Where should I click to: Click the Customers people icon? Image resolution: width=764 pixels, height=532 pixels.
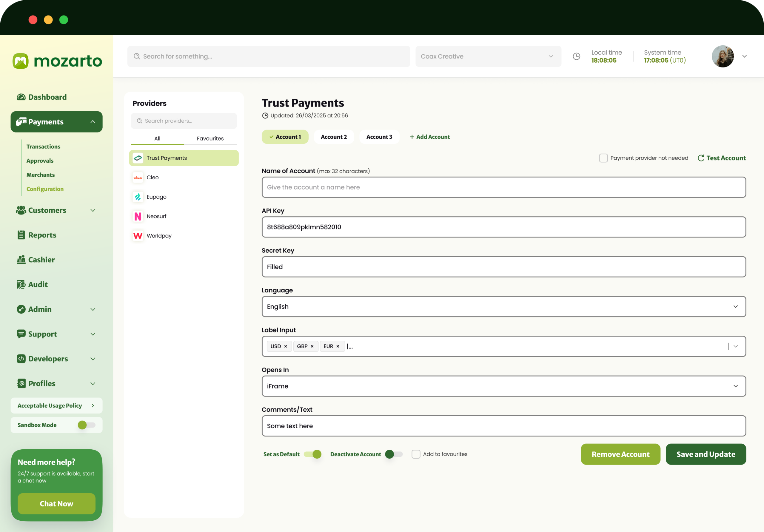pyautogui.click(x=21, y=210)
